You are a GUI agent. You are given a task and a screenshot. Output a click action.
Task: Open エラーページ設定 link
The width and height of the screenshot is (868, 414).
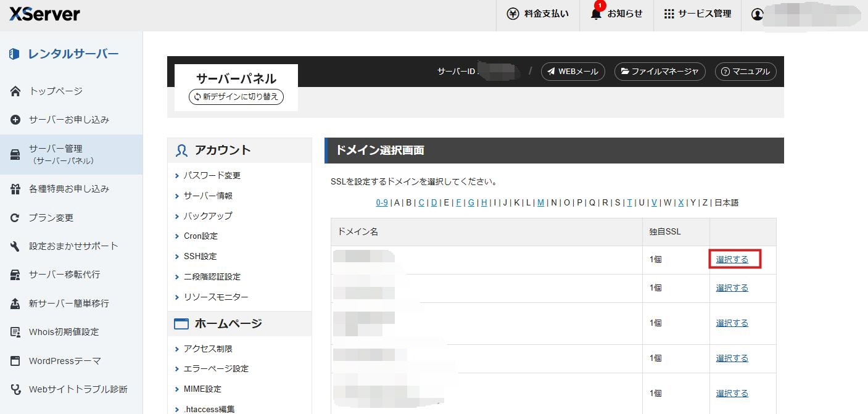(216, 369)
